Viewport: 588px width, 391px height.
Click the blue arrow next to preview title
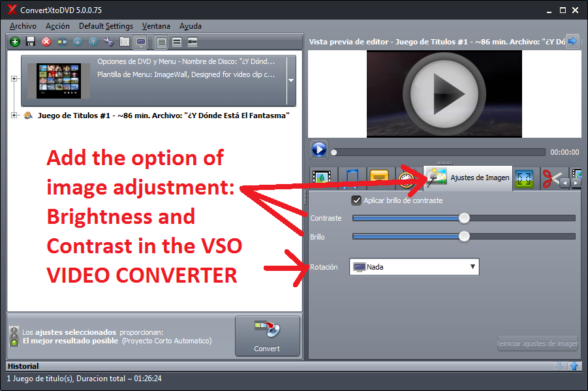[572, 41]
